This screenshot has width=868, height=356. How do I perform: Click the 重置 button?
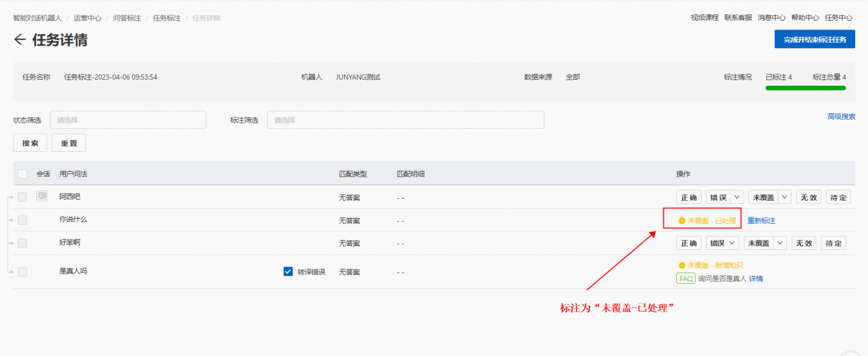pyautogui.click(x=69, y=143)
